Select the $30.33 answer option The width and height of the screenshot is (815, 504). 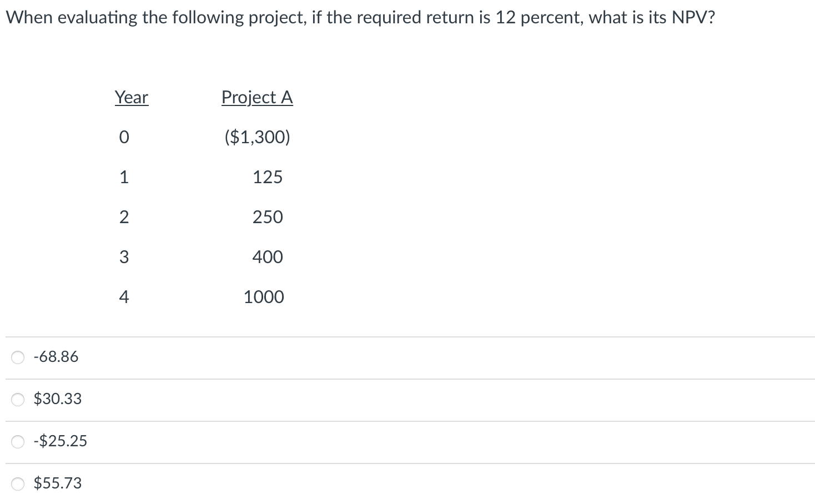[x=17, y=400]
